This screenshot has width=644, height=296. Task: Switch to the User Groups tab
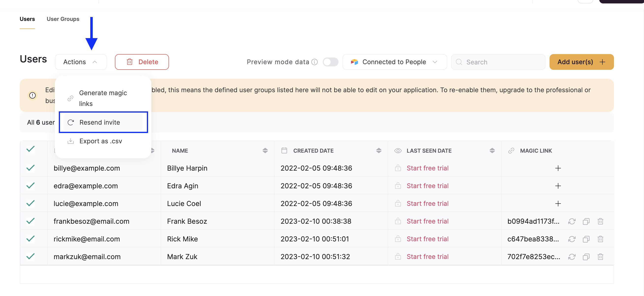click(63, 19)
